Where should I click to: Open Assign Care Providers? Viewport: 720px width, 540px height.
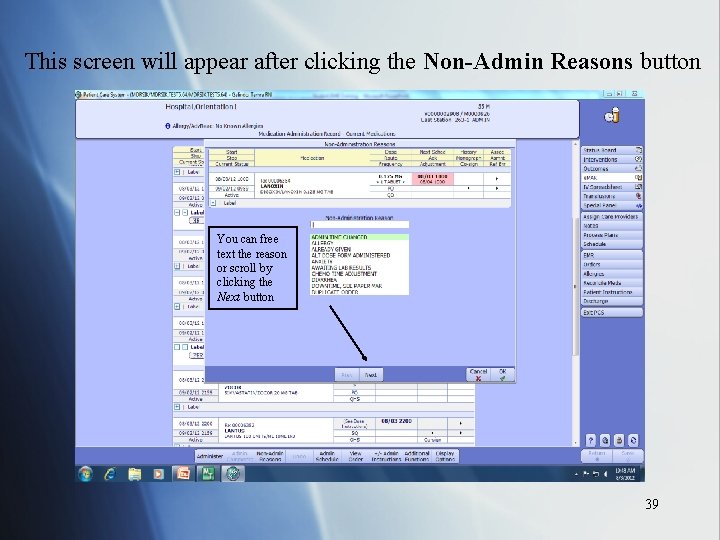612,216
